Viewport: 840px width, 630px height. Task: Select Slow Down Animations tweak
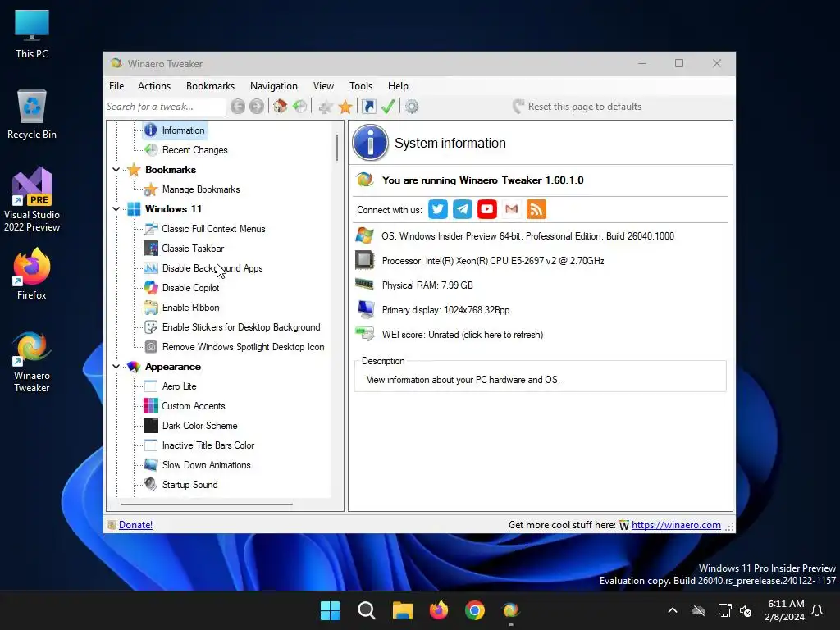[x=206, y=465]
